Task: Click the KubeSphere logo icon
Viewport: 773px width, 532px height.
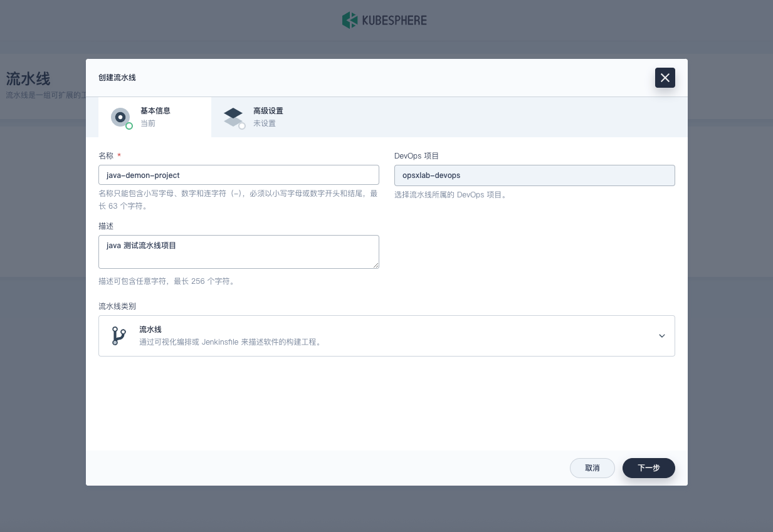Action: point(349,20)
